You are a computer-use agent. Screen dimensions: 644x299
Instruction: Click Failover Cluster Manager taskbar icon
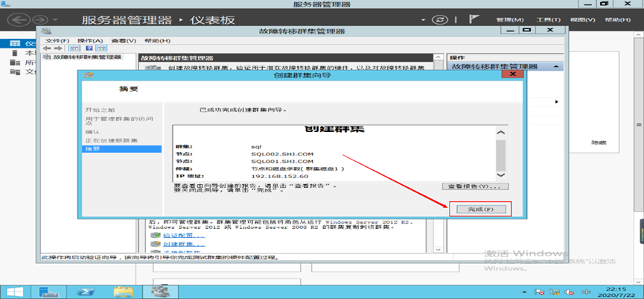point(159,292)
